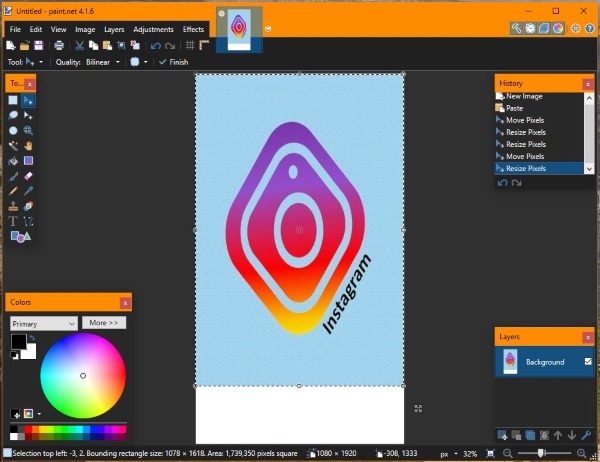Click the Finish button
This screenshot has width=600, height=462.
(173, 62)
